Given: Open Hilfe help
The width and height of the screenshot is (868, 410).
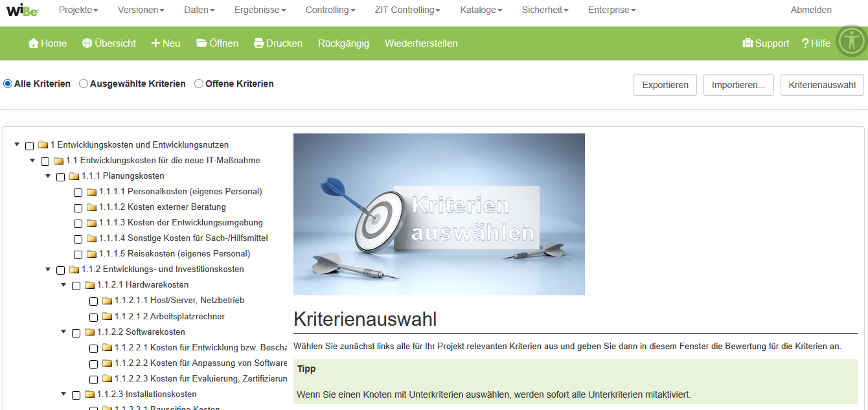Looking at the screenshot, I should tap(816, 43).
